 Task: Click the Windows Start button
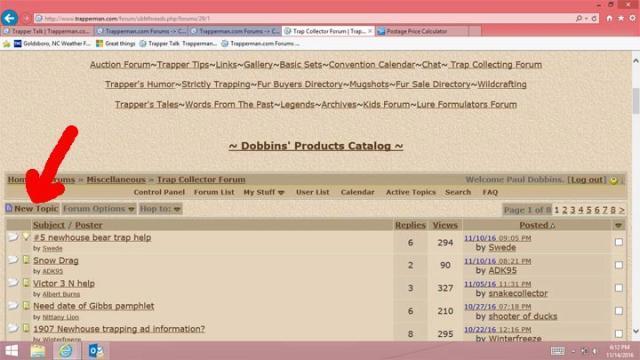pos(11,351)
